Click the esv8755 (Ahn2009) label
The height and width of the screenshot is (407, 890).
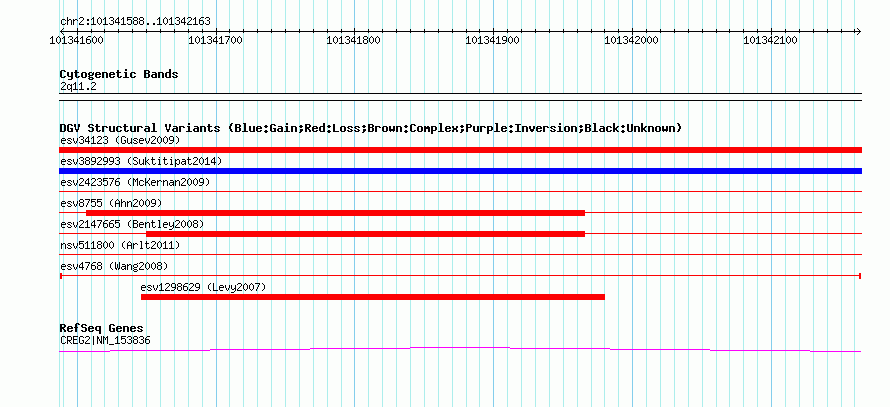click(111, 203)
